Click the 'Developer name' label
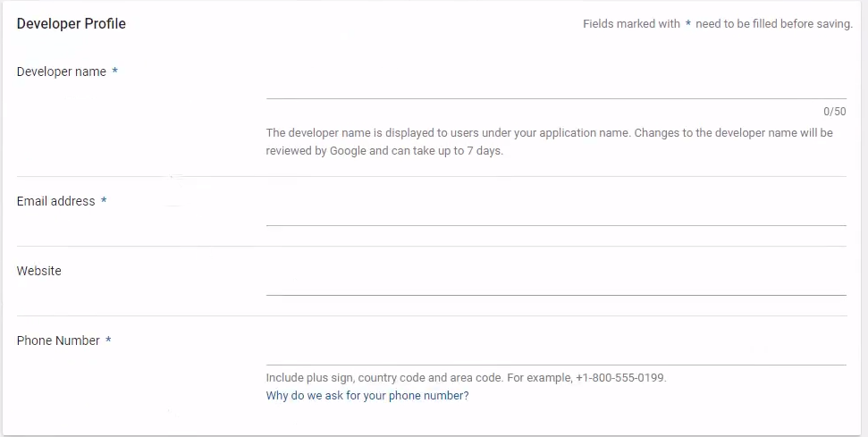This screenshot has width=868, height=437. (61, 71)
